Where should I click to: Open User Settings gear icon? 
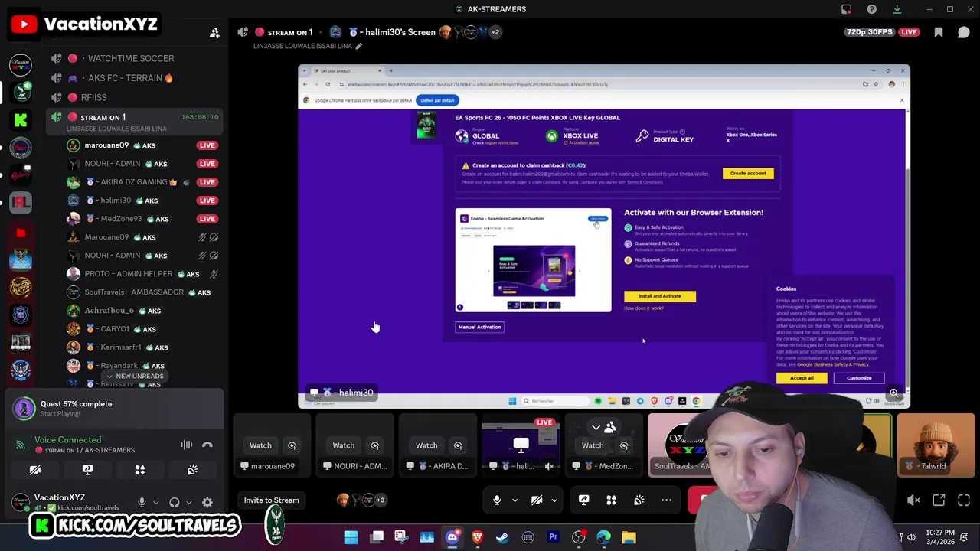(x=207, y=503)
